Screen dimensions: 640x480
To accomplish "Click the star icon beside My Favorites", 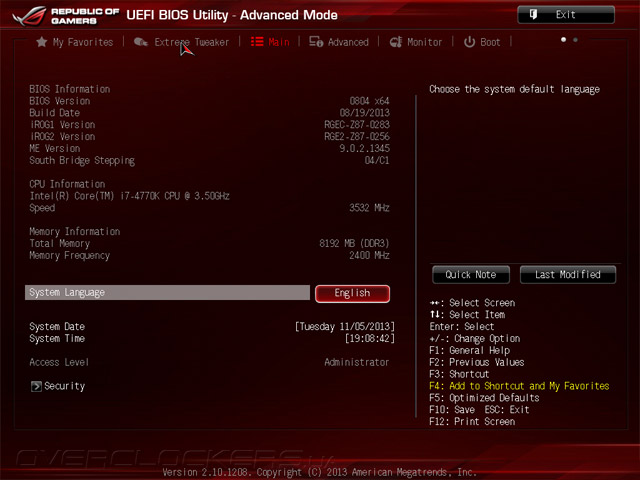I will click(x=42, y=42).
